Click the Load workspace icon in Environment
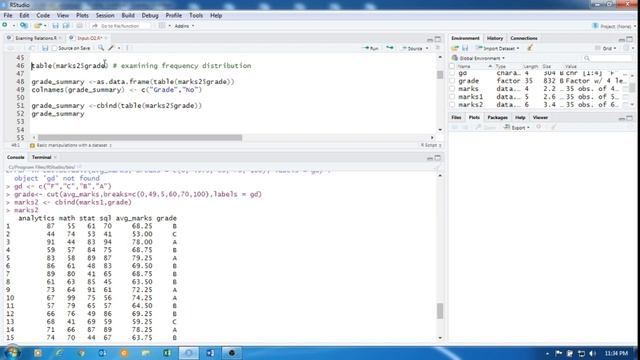 click(455, 48)
